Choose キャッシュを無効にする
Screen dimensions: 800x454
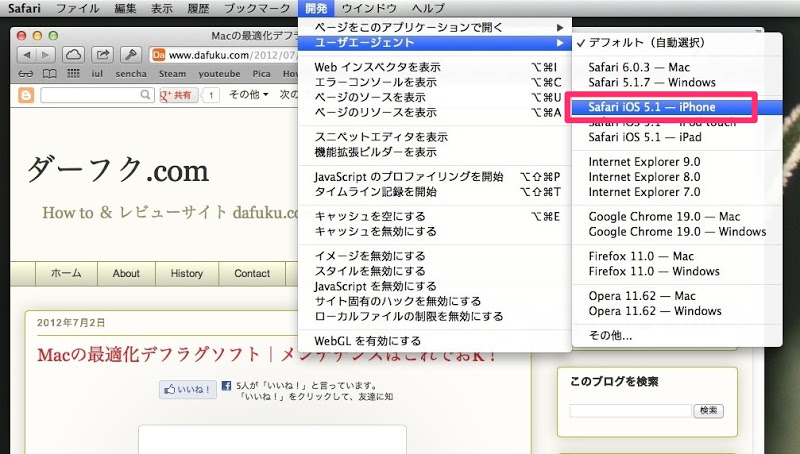pyautogui.click(x=435, y=232)
